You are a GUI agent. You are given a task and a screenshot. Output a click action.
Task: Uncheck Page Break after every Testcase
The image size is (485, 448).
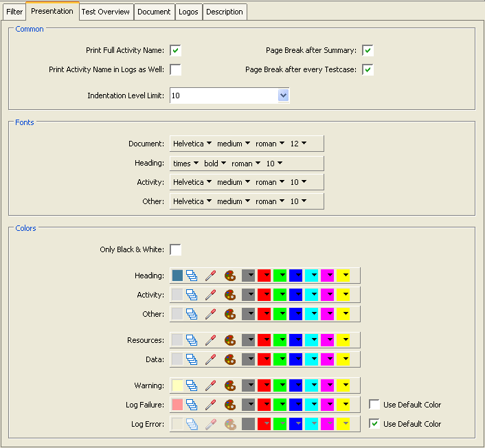(x=368, y=69)
